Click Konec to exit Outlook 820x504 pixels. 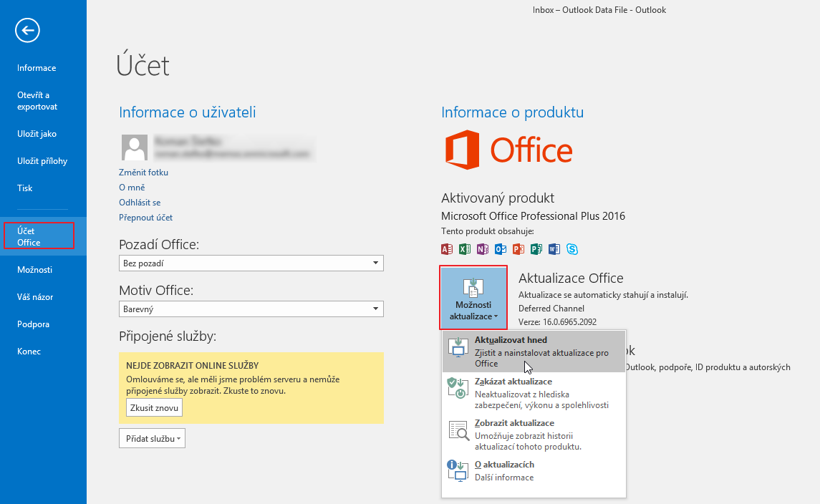(29, 352)
